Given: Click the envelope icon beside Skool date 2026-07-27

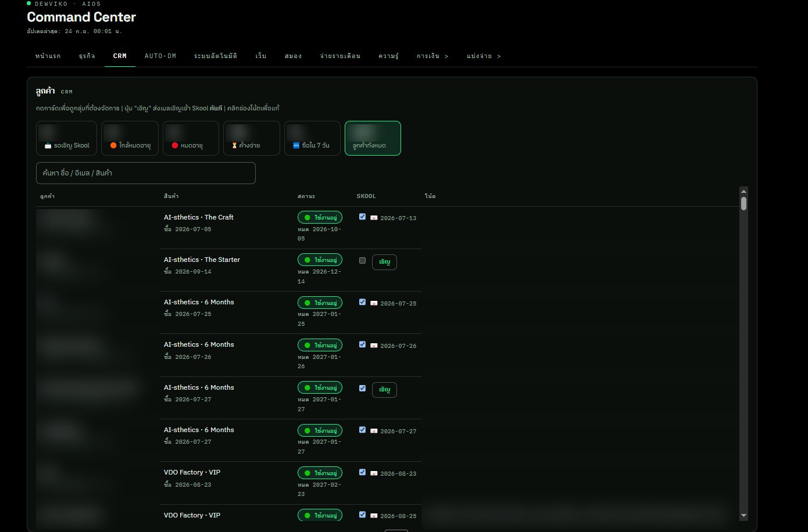Looking at the screenshot, I should (374, 432).
